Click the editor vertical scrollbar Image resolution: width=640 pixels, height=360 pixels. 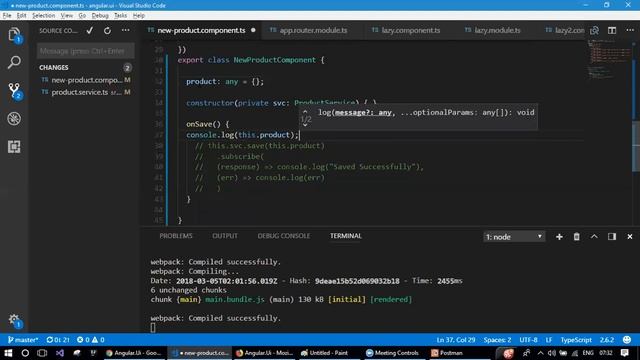635,133
